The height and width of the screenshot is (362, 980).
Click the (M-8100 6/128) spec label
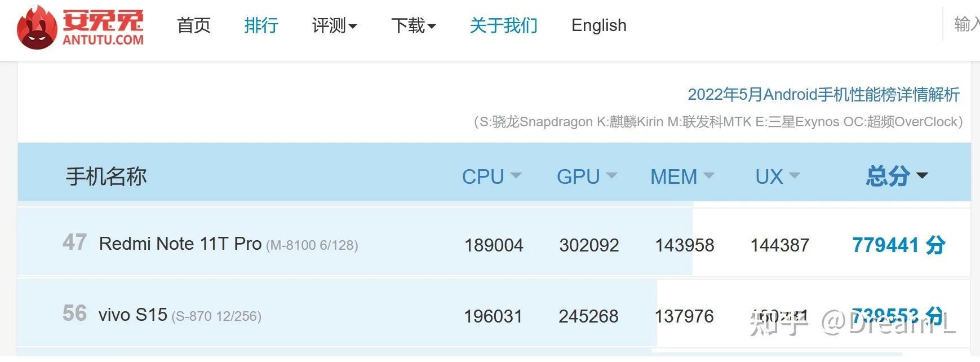coord(312,245)
